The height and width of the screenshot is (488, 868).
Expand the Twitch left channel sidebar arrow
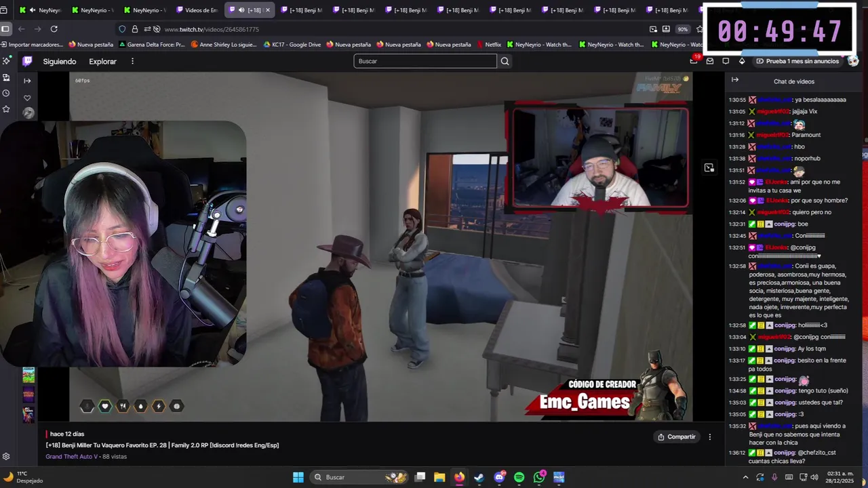(27, 81)
